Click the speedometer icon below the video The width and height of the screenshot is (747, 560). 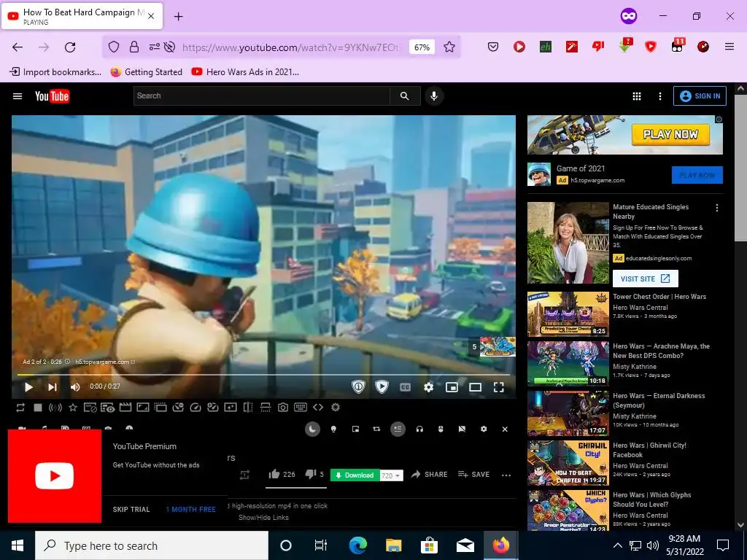tap(196, 408)
